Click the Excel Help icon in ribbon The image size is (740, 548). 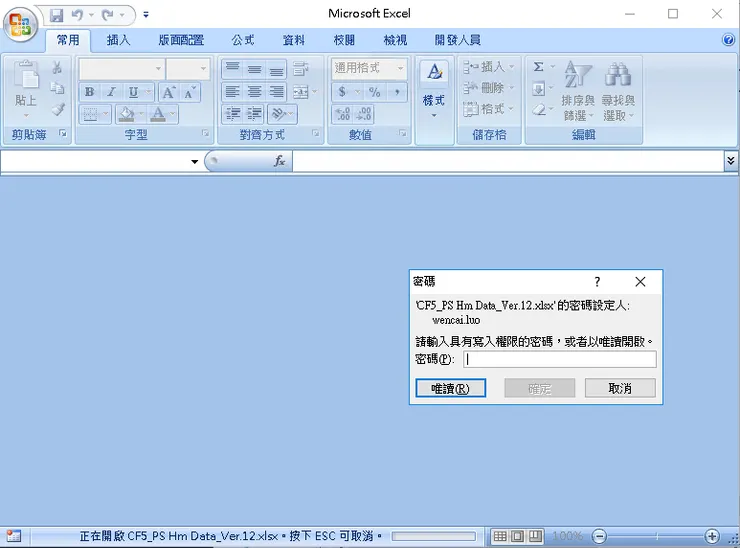728,40
